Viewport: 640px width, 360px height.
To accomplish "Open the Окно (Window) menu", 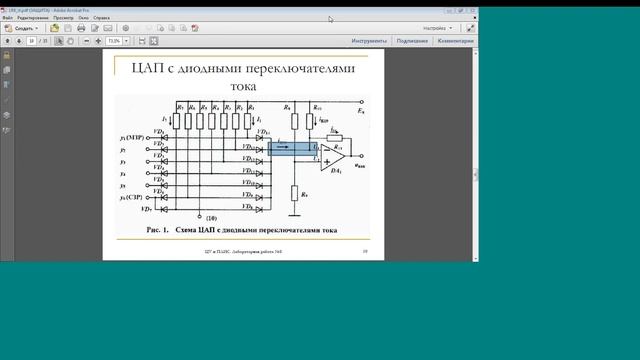I will pyautogui.click(x=83, y=18).
